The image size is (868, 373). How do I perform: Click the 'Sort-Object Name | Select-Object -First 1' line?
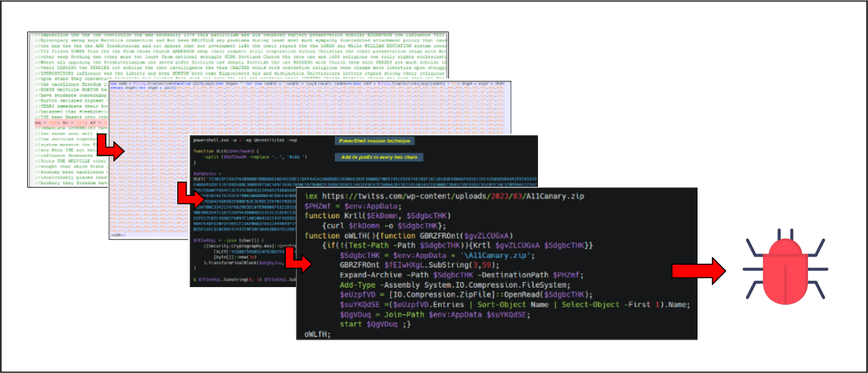515,304
